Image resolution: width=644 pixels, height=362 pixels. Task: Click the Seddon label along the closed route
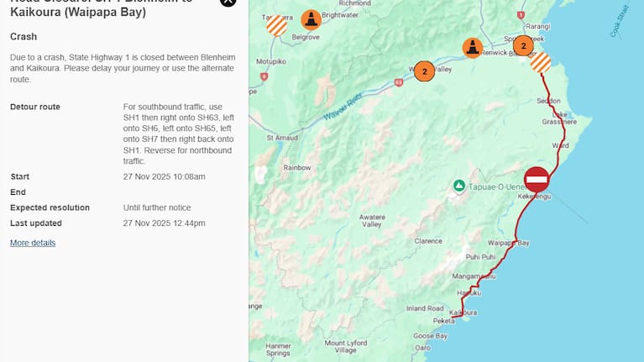(549, 102)
